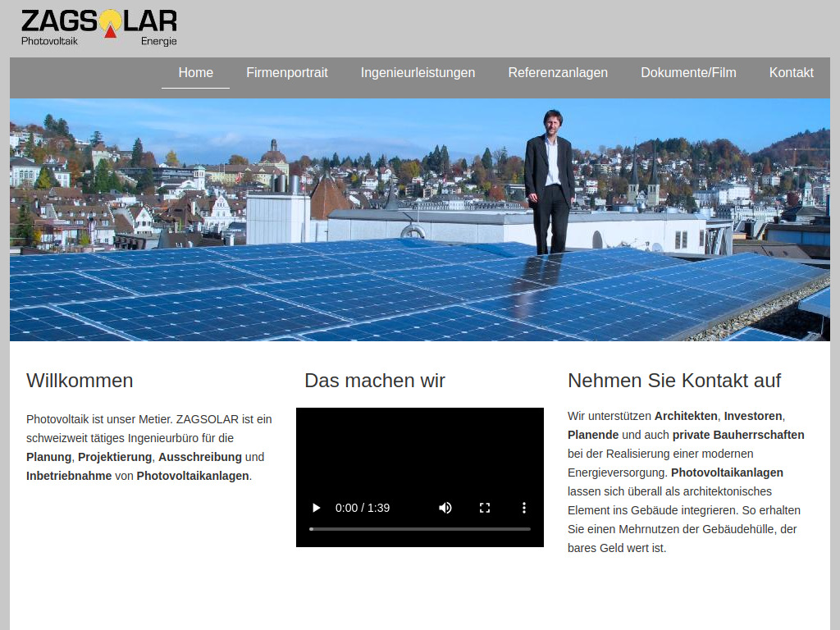Viewport: 840px width, 630px height.
Task: Toggle video playback with the play control
Action: pyautogui.click(x=316, y=508)
